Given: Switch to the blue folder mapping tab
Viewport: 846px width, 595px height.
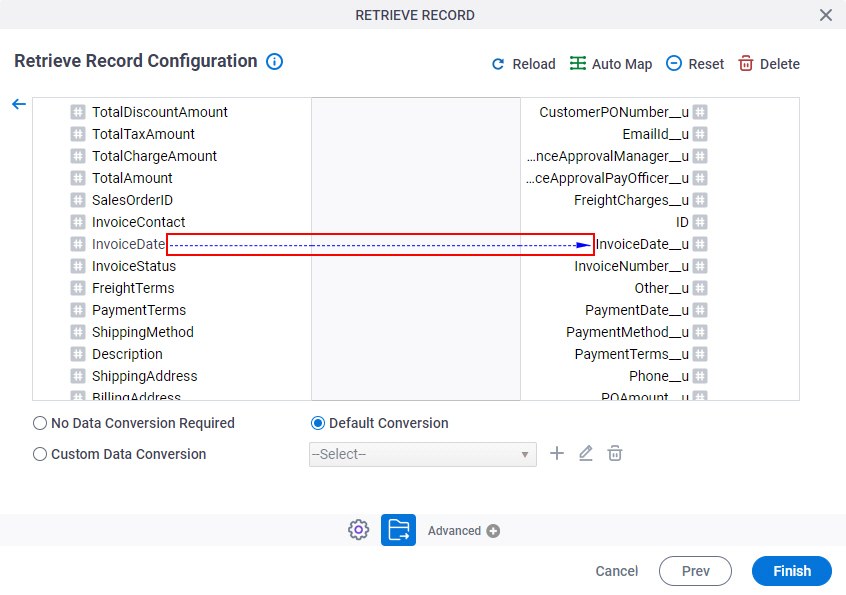Looking at the screenshot, I should click(x=398, y=530).
